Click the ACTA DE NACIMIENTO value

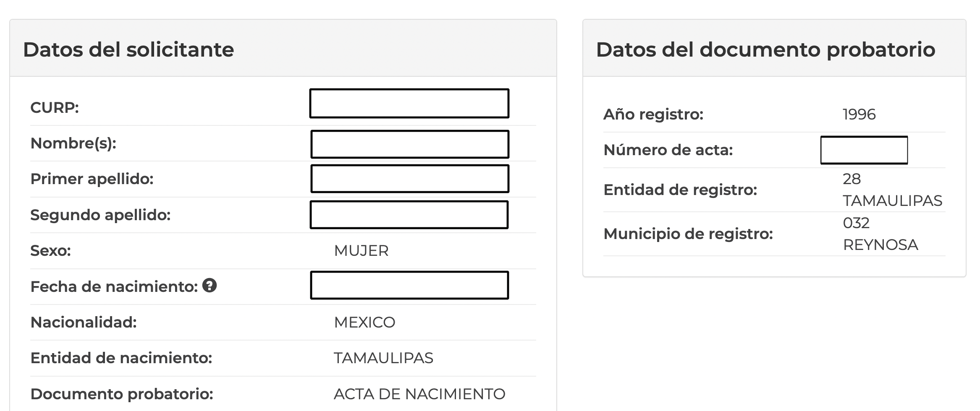pyautogui.click(x=419, y=394)
